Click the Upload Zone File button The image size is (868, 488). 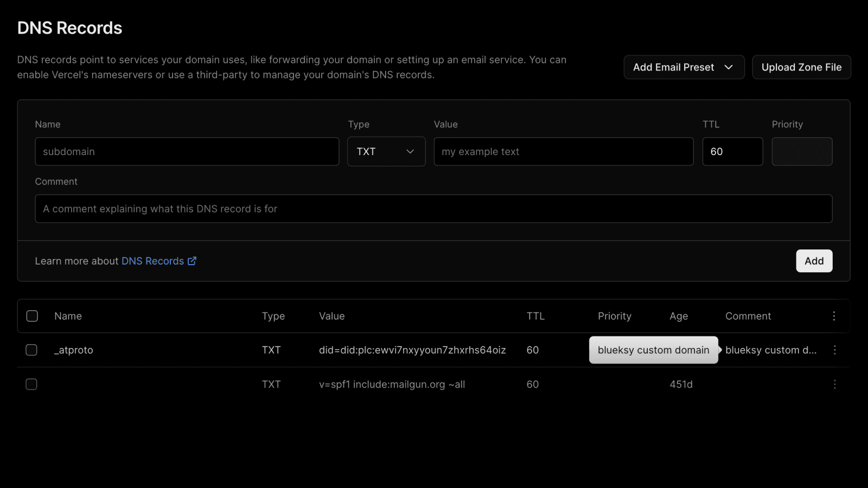(x=801, y=67)
